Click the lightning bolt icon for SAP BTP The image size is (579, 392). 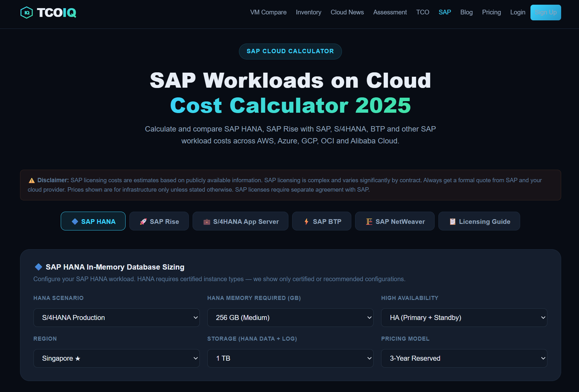point(306,221)
